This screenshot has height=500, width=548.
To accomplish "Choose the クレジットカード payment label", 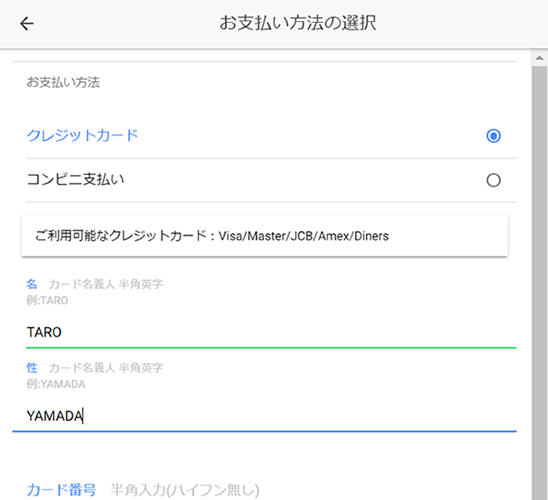I will pyautogui.click(x=82, y=136).
